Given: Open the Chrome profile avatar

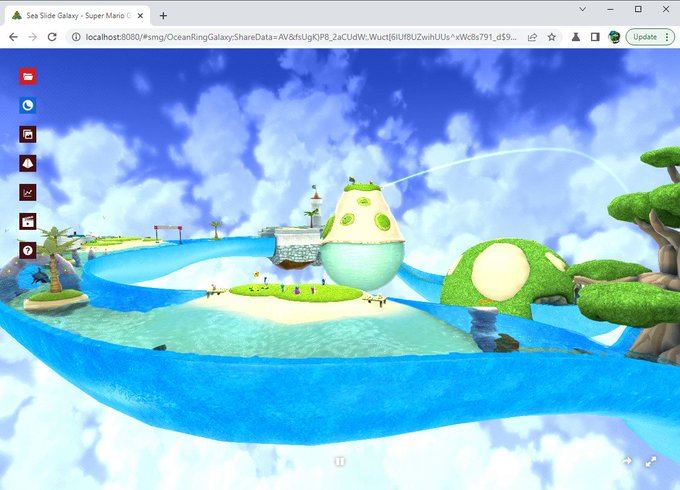Looking at the screenshot, I should pos(614,37).
